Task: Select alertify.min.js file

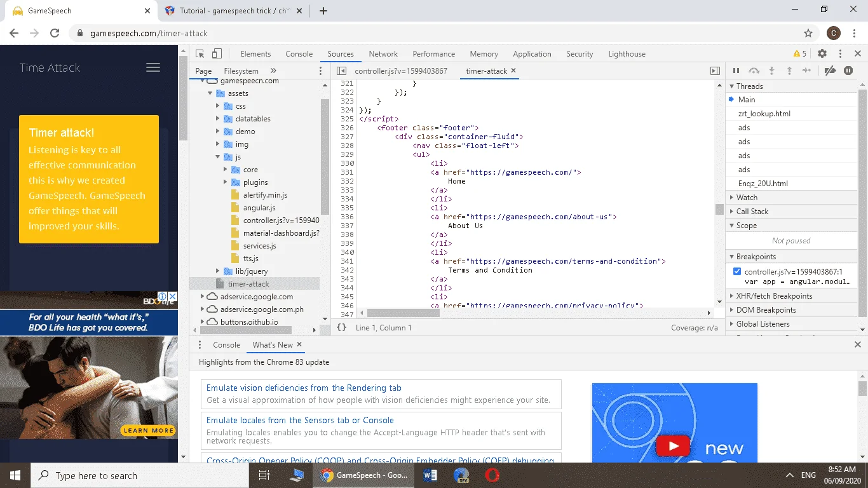Action: point(265,195)
